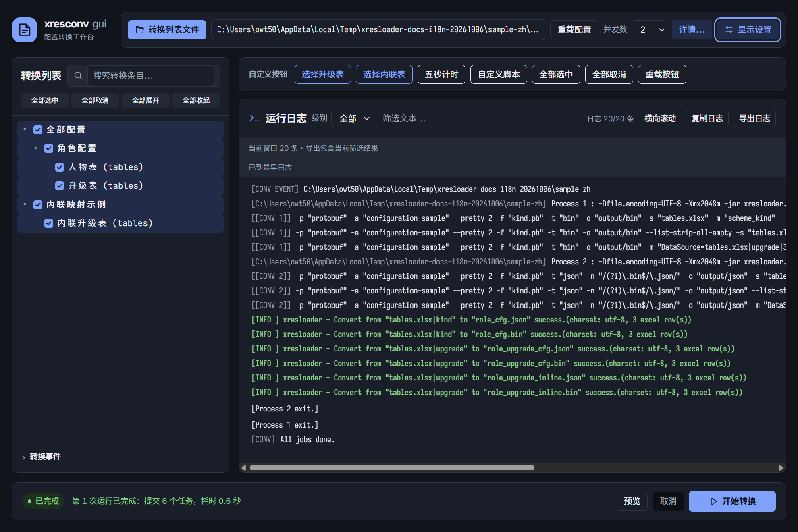
Task: Click the xresconv document logo icon
Action: coord(25,30)
